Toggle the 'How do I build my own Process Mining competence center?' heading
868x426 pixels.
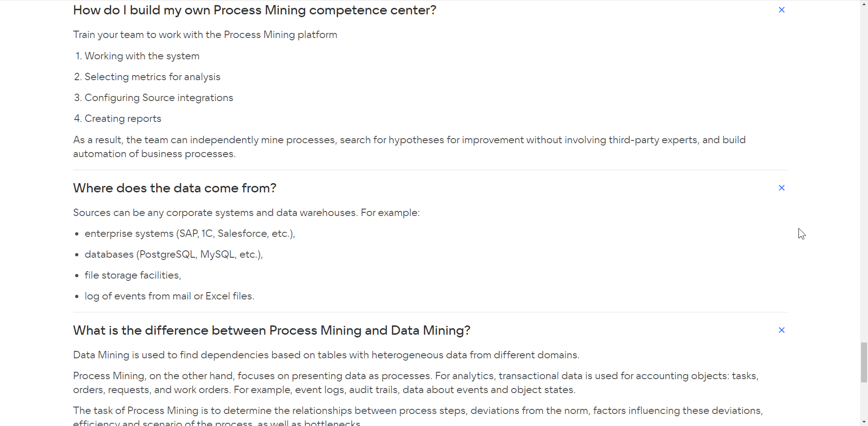point(255,10)
